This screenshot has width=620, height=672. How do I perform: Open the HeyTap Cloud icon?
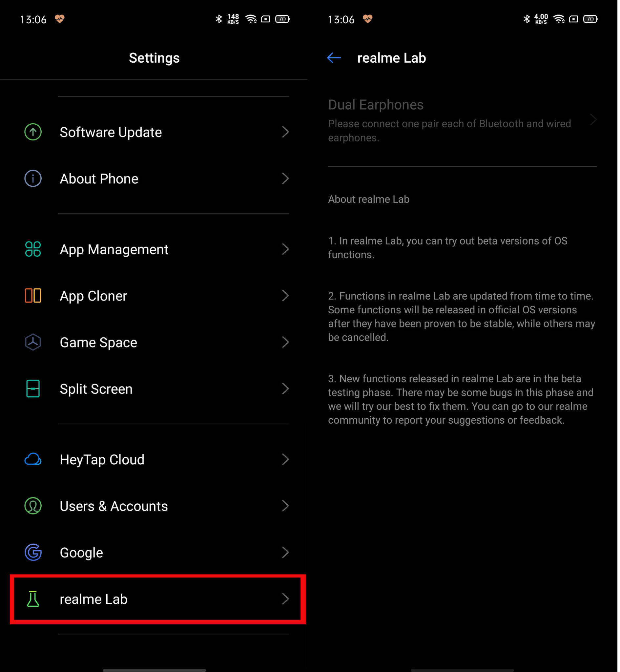pos(33,459)
